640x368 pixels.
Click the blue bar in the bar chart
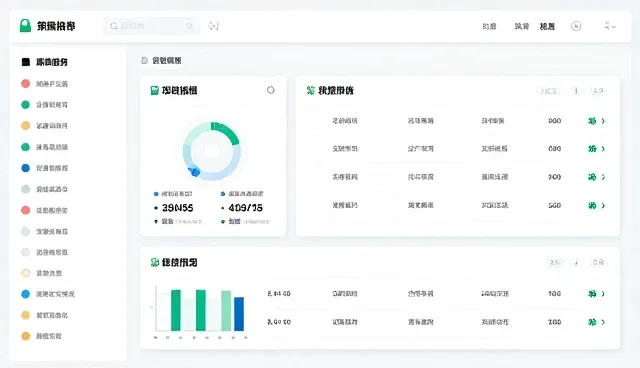[239, 314]
